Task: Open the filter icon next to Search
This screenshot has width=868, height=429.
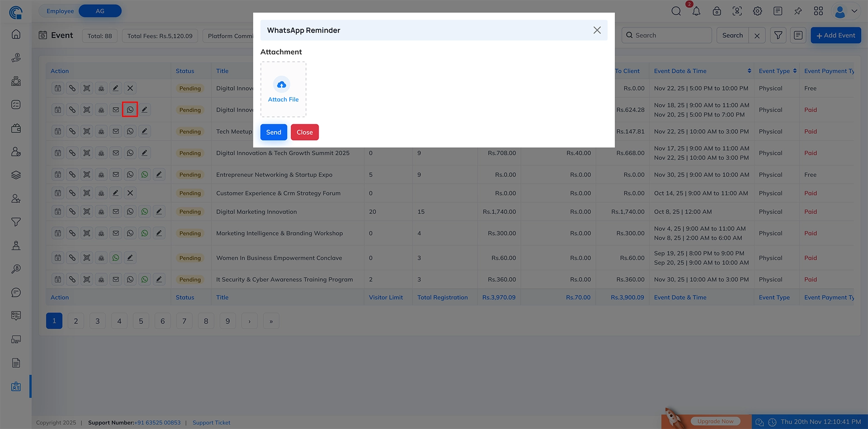Action: click(x=778, y=35)
